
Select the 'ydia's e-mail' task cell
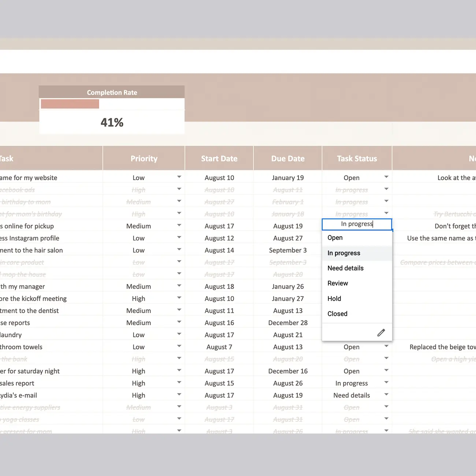pyautogui.click(x=51, y=395)
